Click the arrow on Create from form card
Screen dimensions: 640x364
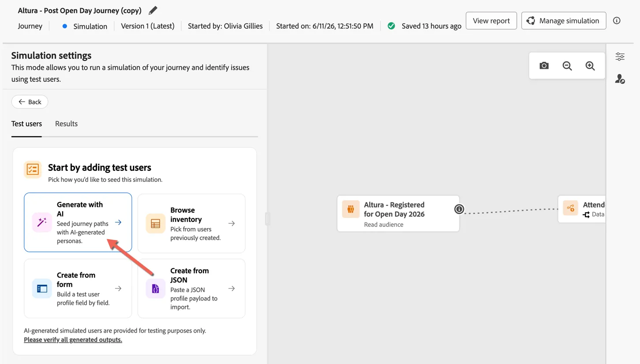pyautogui.click(x=118, y=289)
